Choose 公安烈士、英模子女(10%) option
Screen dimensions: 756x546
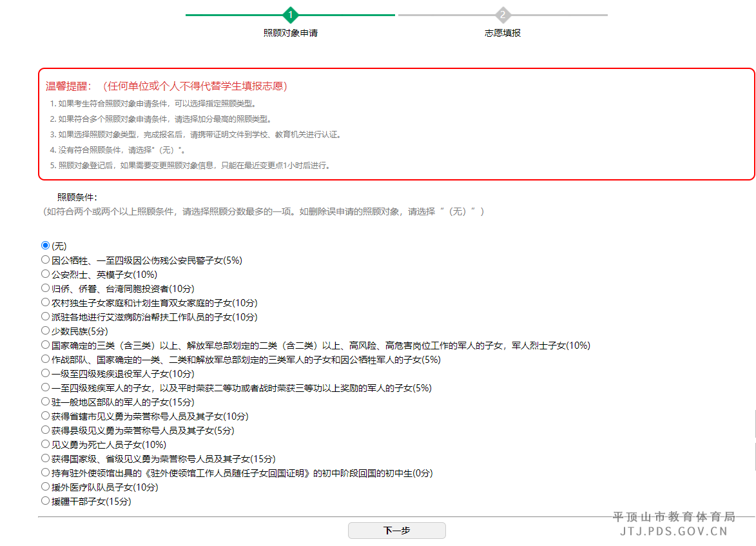point(45,273)
